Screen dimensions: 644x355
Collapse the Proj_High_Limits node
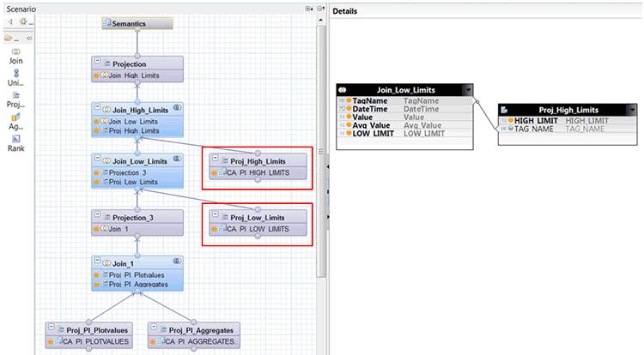pyautogui.click(x=216, y=160)
